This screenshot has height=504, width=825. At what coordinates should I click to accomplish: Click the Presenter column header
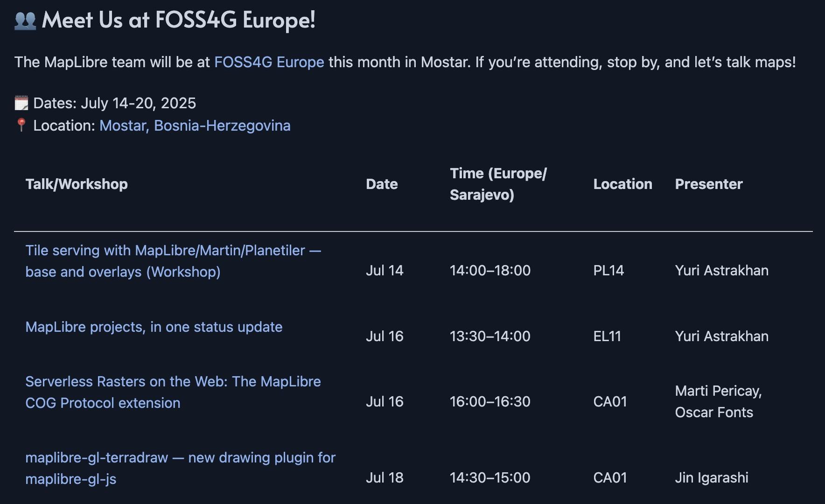708,184
